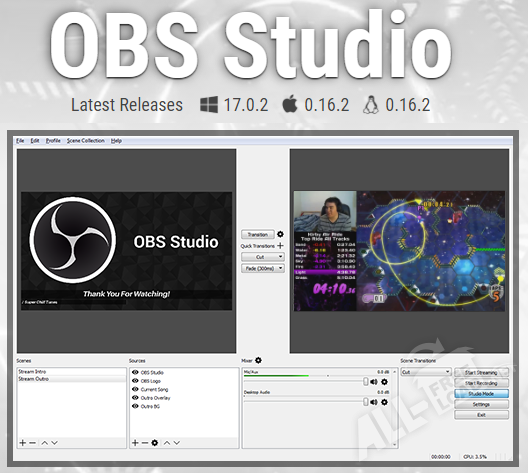Toggle the Studio Mode button
Screen dimensions: 528x473
(x=481, y=394)
